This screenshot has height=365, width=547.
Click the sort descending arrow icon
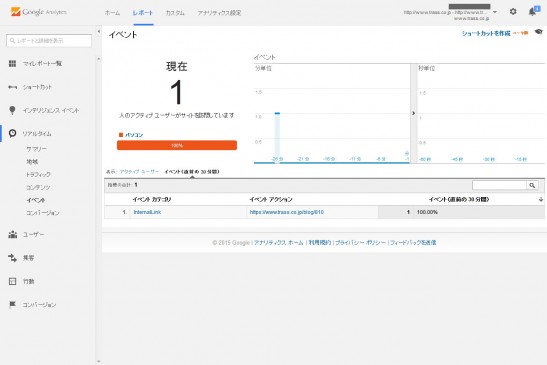click(x=541, y=199)
